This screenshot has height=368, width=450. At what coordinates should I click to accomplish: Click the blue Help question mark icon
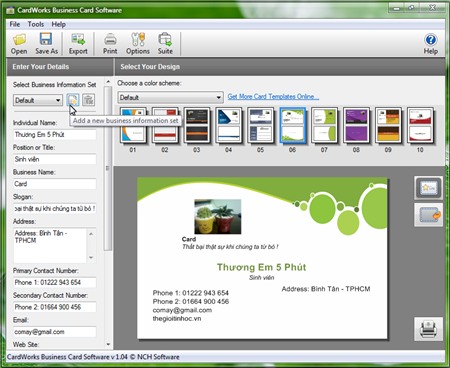point(431,44)
